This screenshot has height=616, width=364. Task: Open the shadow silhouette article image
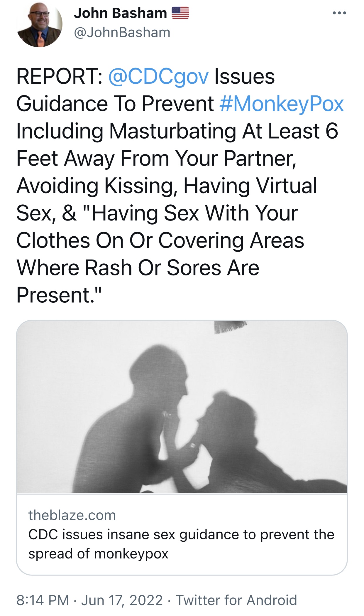182,407
